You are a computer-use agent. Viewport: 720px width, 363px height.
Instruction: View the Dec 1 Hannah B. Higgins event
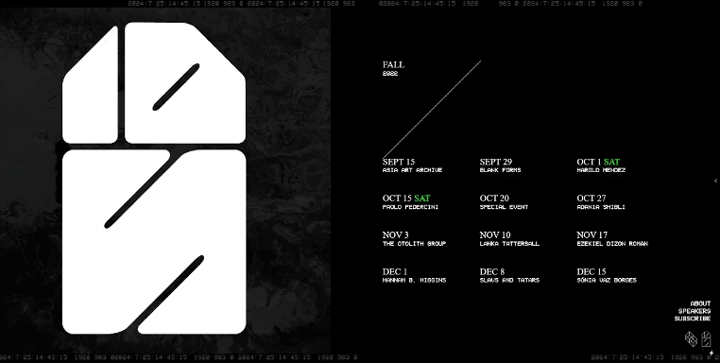(414, 275)
